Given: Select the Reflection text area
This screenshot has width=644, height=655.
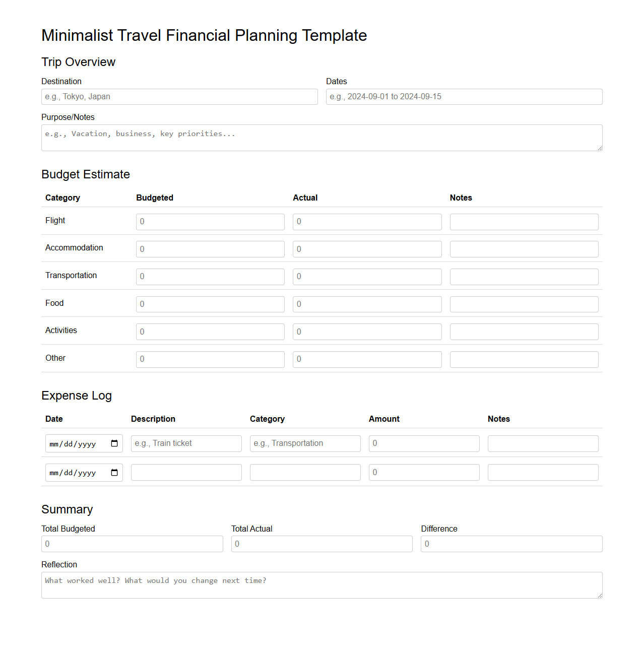Looking at the screenshot, I should coord(321,585).
